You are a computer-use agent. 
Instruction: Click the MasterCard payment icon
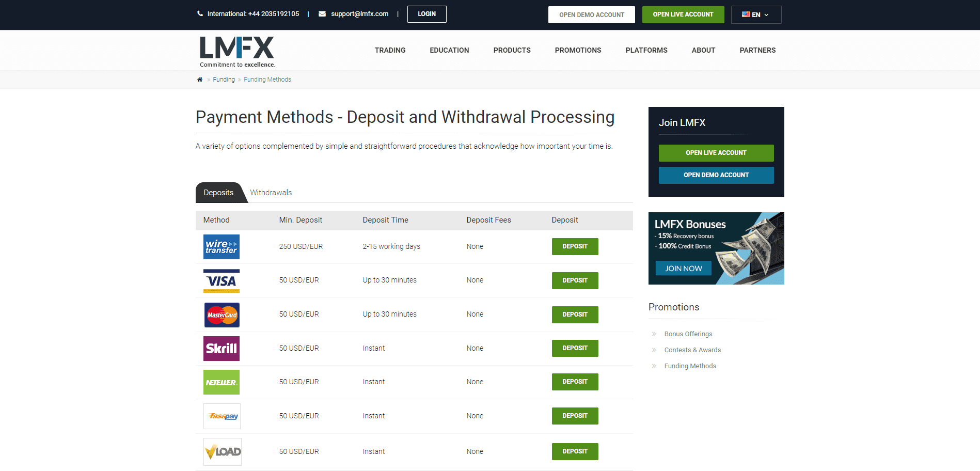[221, 315]
